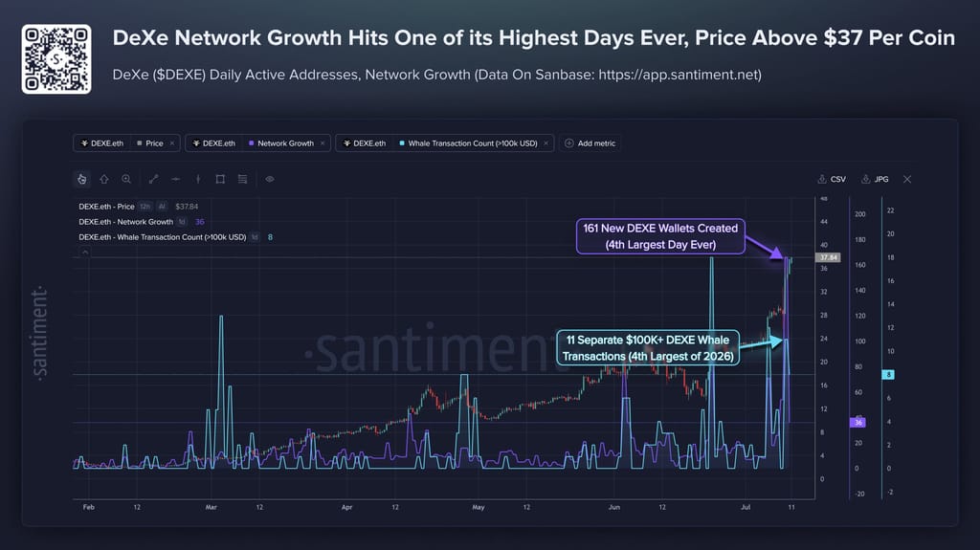
Task: Click the DEXE.eth - Whale Transaction Count legend label
Action: pyautogui.click(x=163, y=237)
